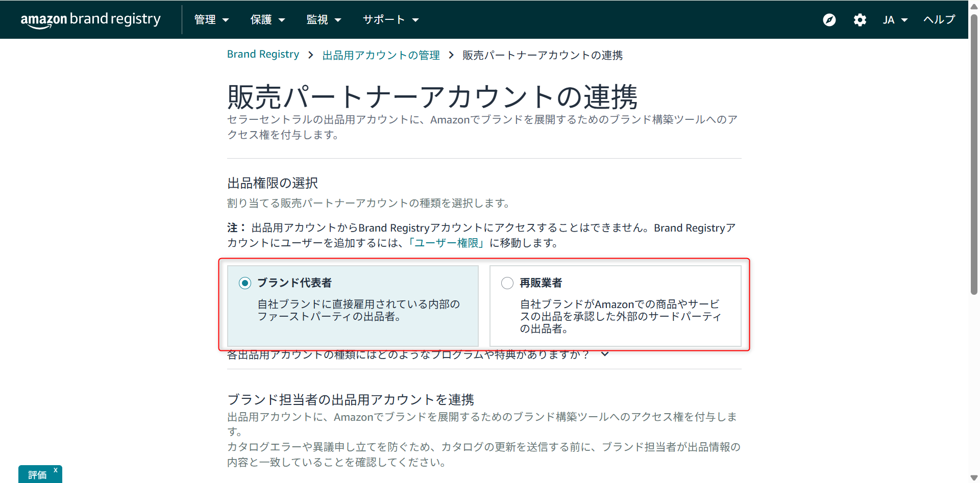Open the 管理 menu
This screenshot has width=980, height=483.
coord(211,20)
